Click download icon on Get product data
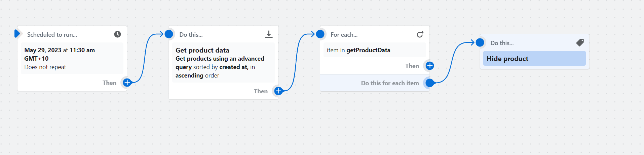The height and width of the screenshot is (155, 644). (x=269, y=34)
